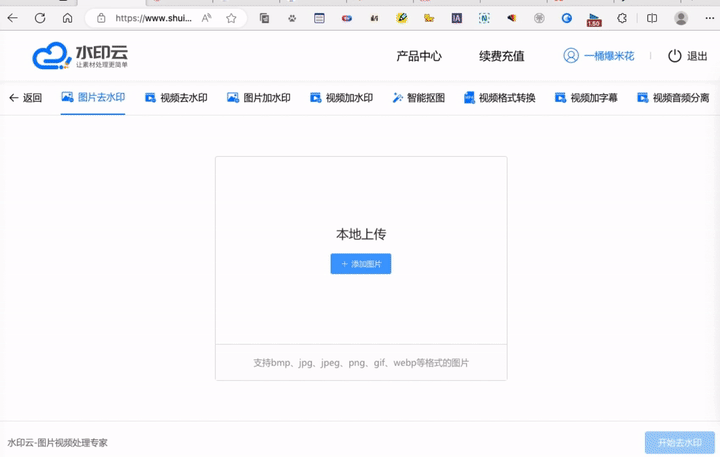Viewport: 720px width, 457px height.
Task: Click the user avatar icon beside 一桶爆米花
Action: pos(571,56)
